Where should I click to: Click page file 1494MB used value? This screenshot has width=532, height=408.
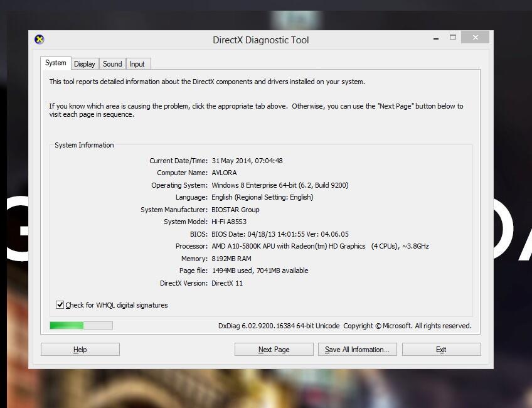[x=260, y=271]
